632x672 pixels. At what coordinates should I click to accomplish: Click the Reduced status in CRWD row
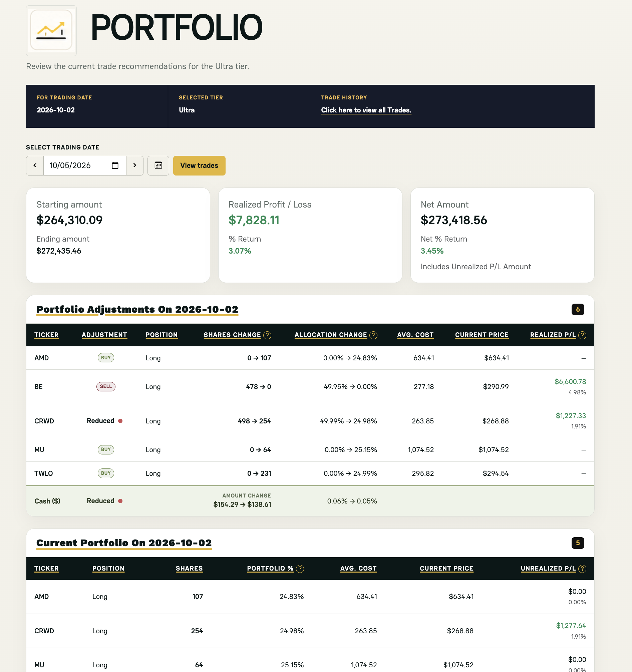pyautogui.click(x=104, y=421)
